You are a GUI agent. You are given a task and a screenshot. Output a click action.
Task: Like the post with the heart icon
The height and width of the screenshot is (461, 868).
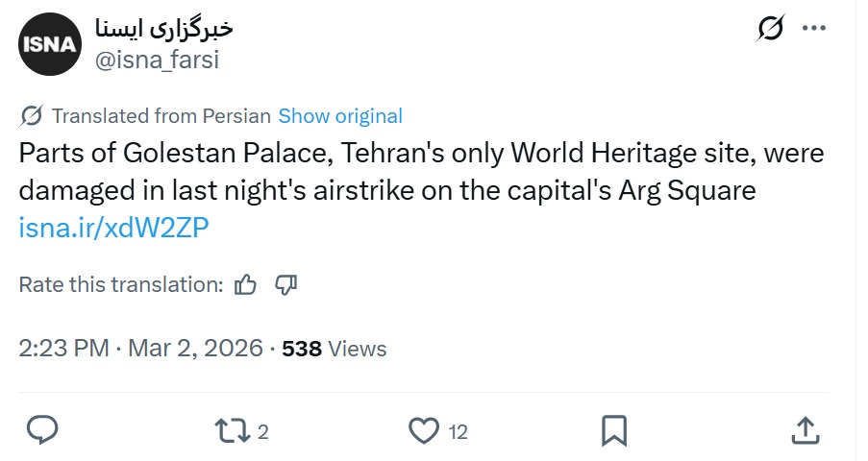pos(423,430)
